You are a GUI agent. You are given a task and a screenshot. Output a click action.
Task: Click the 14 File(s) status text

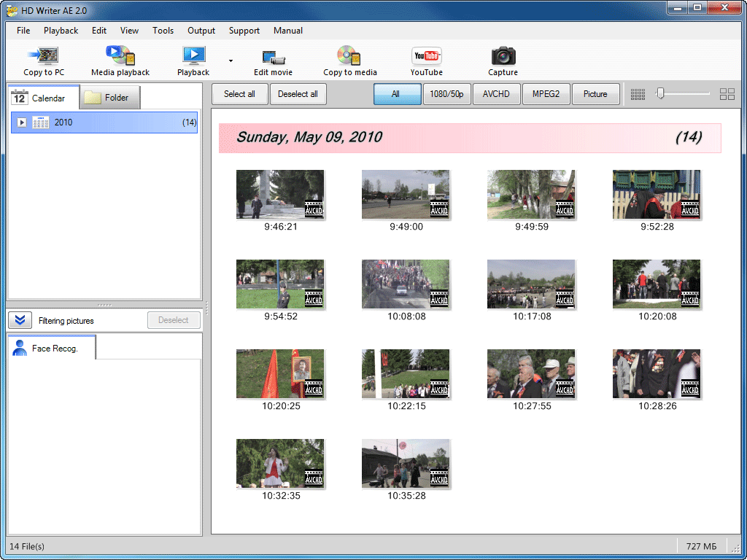click(x=27, y=546)
